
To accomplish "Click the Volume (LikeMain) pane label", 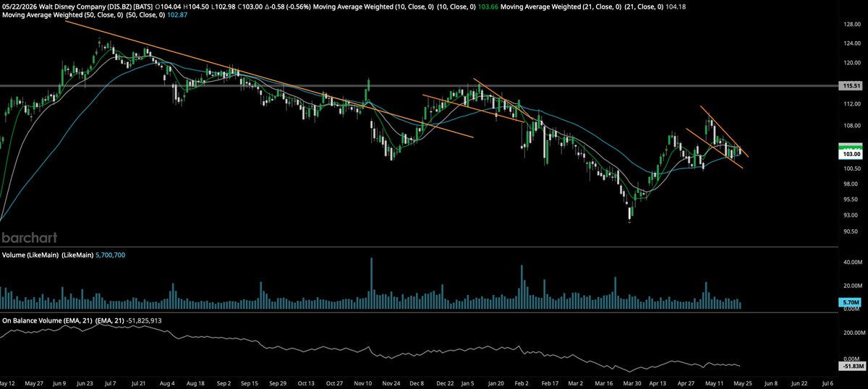I will point(47,255).
